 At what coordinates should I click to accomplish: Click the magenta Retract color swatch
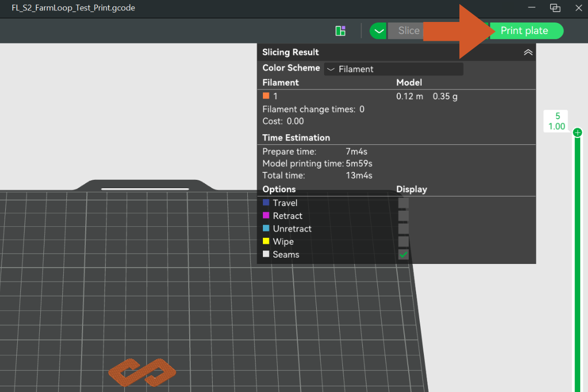click(266, 215)
